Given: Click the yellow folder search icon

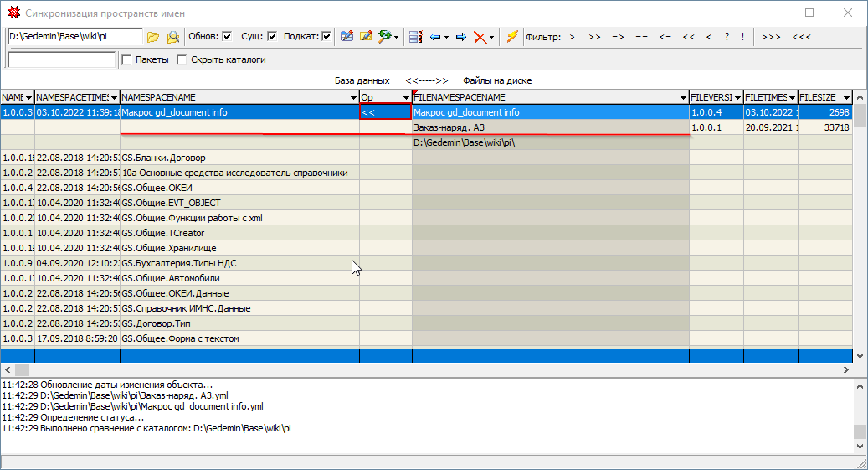Looking at the screenshot, I should (x=173, y=37).
